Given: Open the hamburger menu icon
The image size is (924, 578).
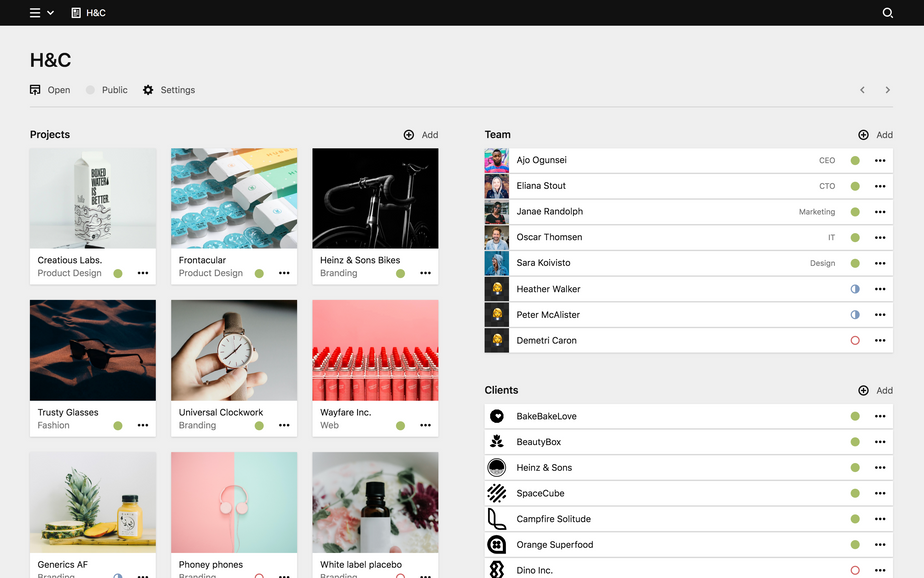Looking at the screenshot, I should 35,13.
